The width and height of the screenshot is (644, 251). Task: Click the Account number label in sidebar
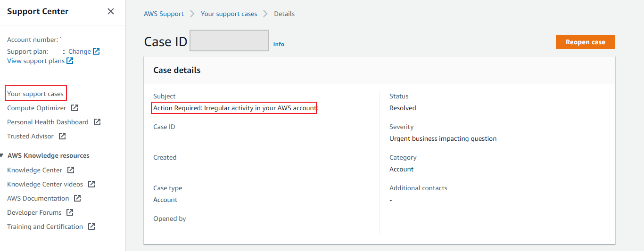[33, 40]
